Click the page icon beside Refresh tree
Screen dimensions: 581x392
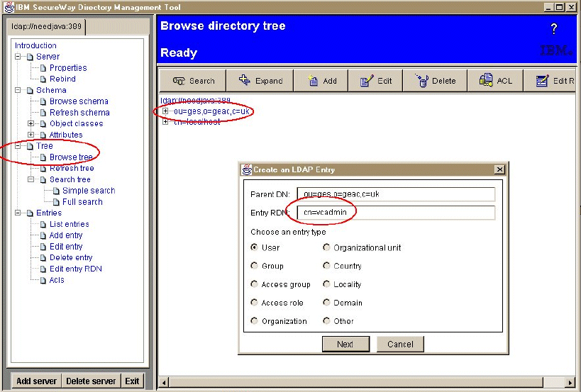(43, 169)
